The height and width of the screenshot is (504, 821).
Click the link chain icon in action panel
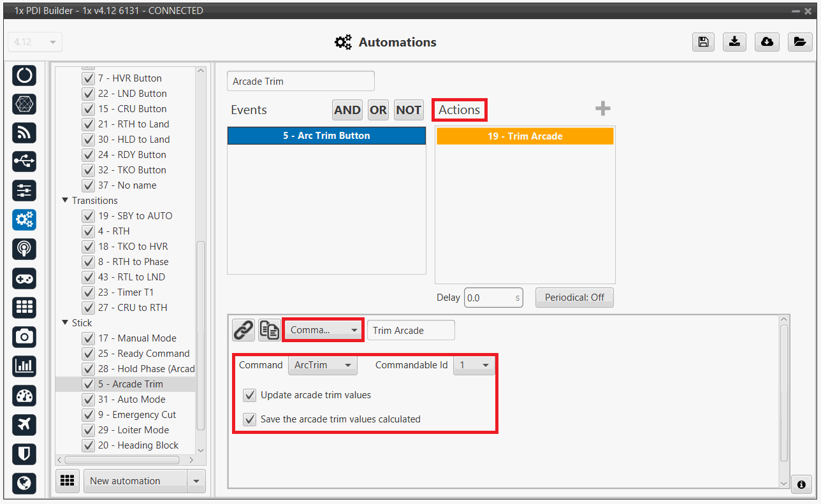click(x=243, y=330)
